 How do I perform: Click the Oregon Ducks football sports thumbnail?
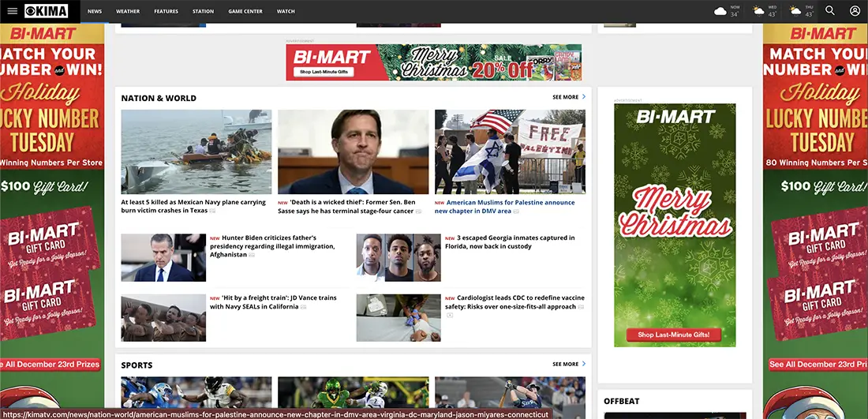354,392
